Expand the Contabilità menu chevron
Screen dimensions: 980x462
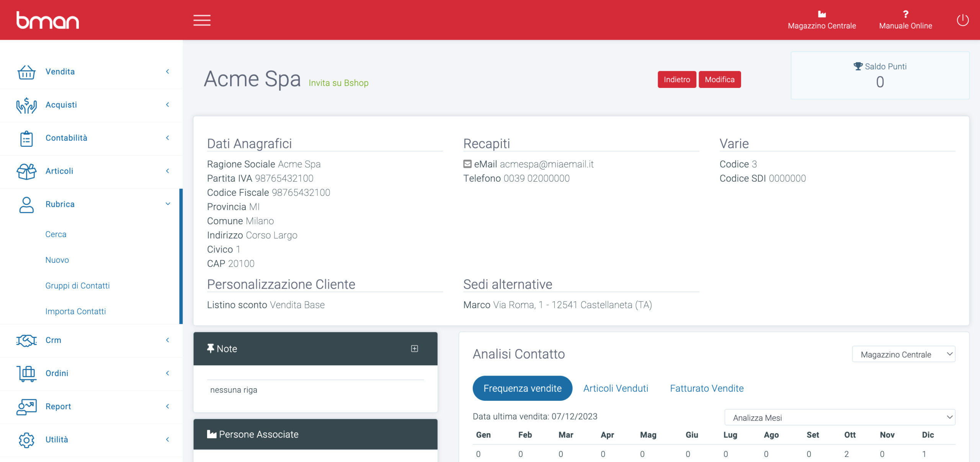coord(167,138)
